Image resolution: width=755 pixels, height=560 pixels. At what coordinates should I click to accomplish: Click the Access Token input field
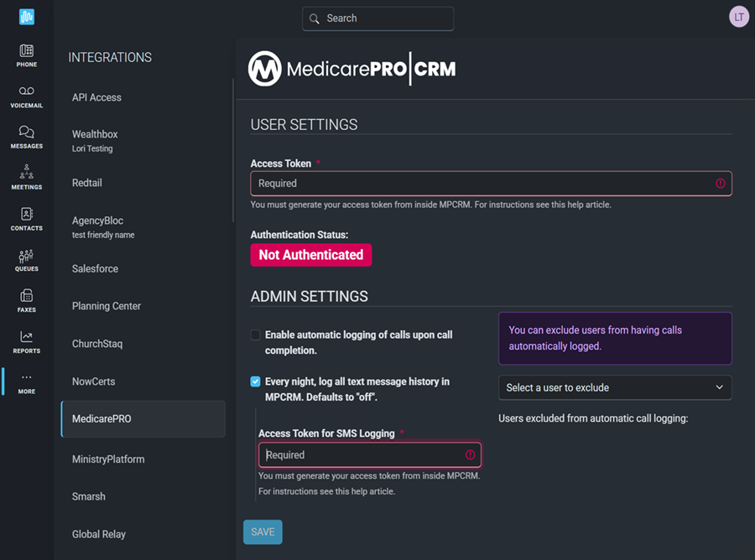tap(482, 184)
